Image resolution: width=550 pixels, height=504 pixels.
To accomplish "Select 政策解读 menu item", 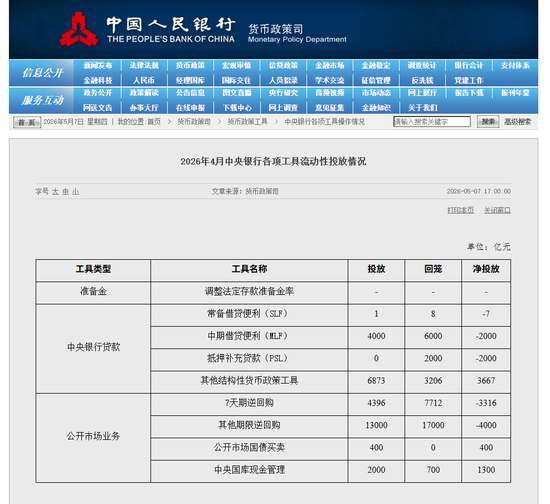I will pos(144,93).
